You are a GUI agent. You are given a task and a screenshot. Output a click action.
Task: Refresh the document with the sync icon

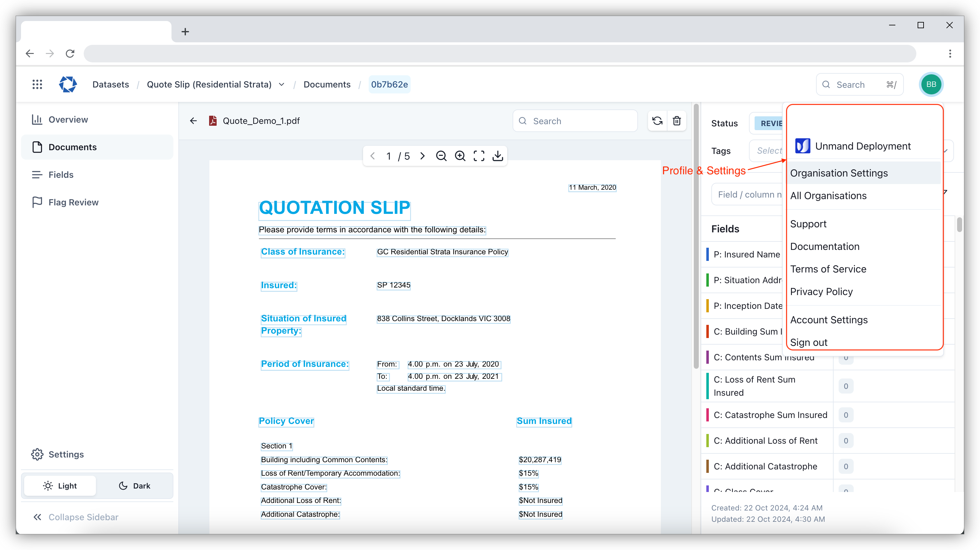[657, 121]
